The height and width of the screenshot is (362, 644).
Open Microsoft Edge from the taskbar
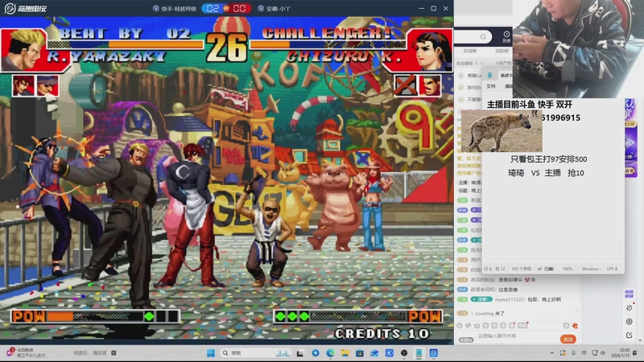(x=330, y=353)
